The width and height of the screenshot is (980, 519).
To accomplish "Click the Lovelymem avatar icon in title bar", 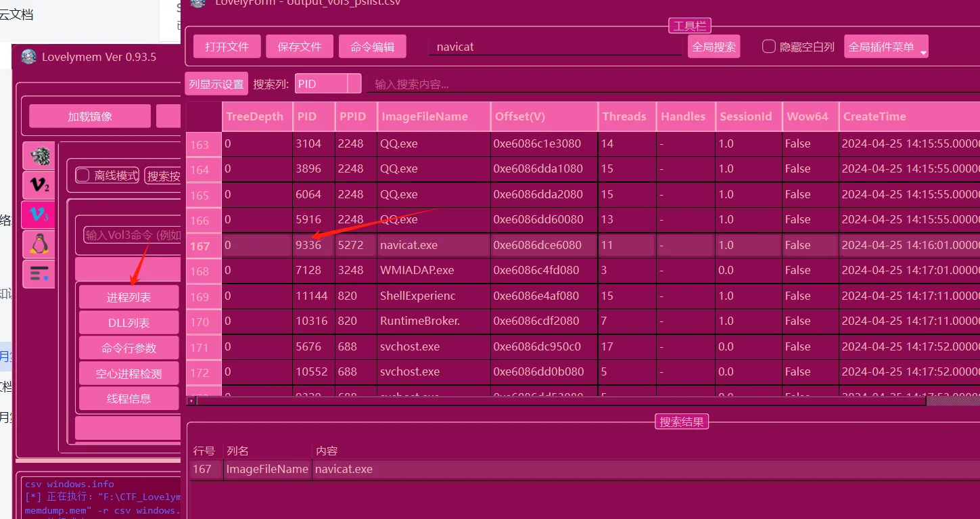I will coord(28,57).
